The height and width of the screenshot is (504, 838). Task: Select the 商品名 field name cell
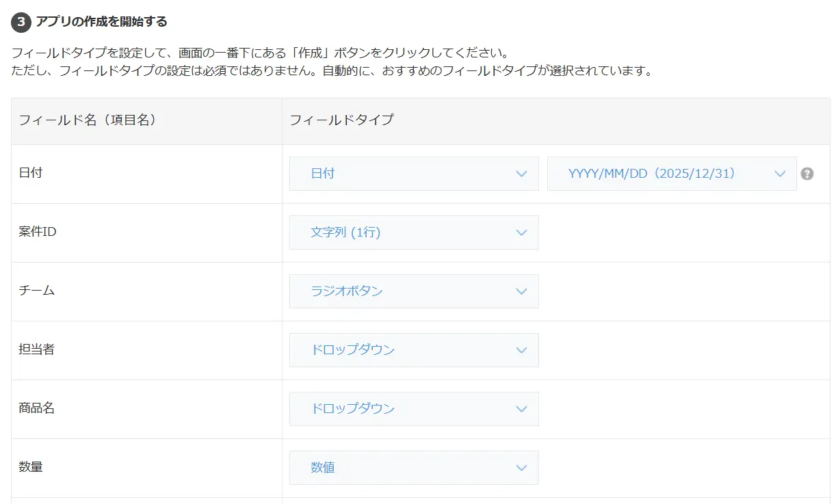(x=37, y=408)
